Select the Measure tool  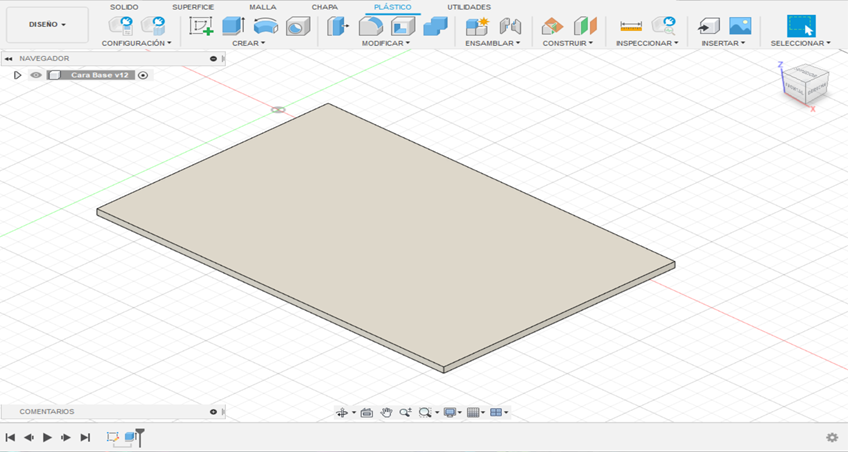tap(631, 25)
